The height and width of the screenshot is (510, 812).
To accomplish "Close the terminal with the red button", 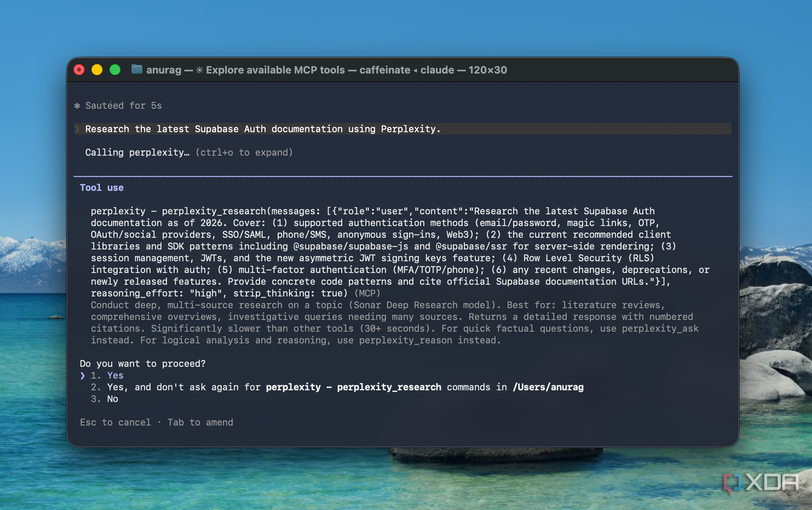I will pos(79,70).
